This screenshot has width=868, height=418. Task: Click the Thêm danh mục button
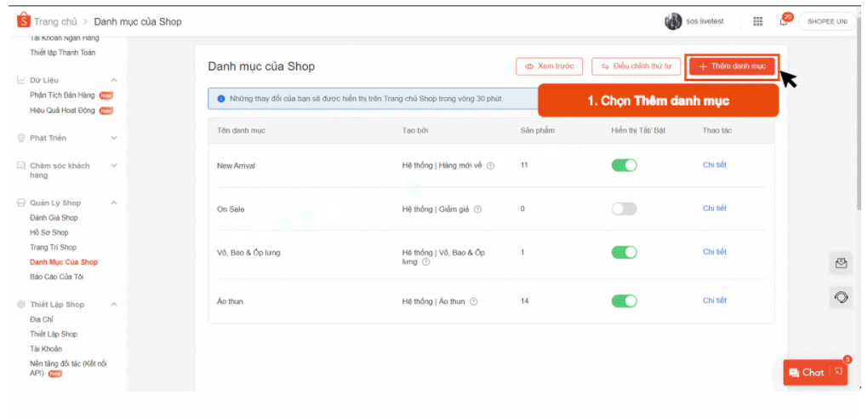point(732,66)
